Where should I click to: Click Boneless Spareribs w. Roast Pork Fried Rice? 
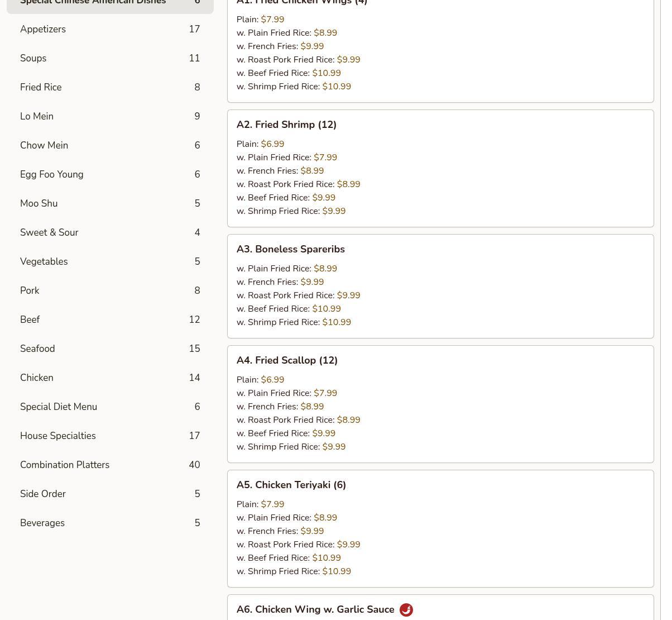tap(299, 295)
